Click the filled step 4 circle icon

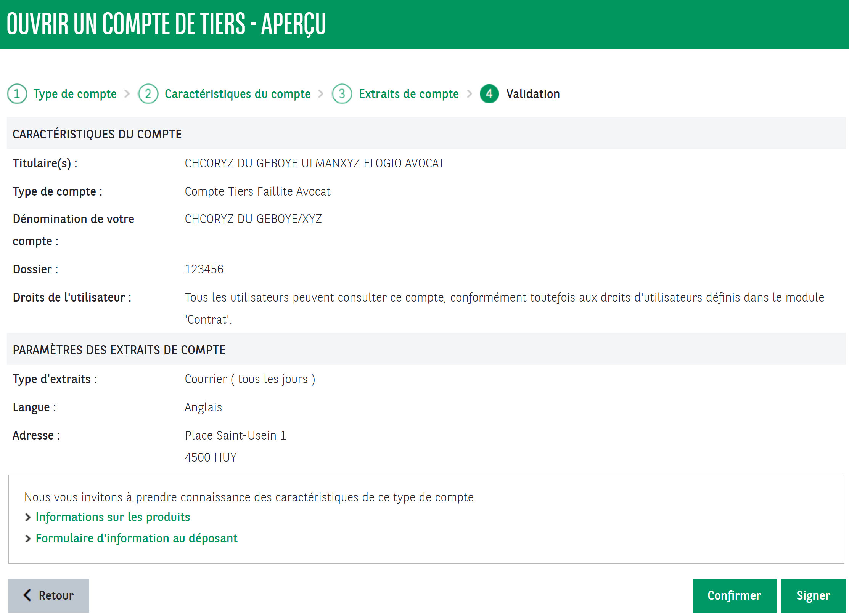489,94
